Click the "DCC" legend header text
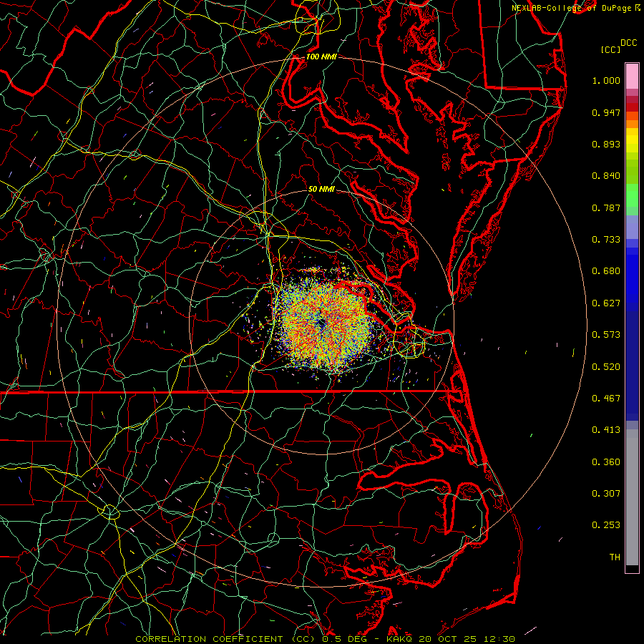This screenshot has height=644, width=644. click(628, 43)
